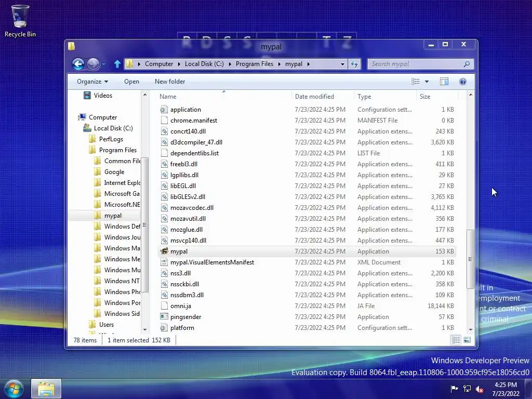Open recent pages dropdown arrow
532x399 pixels.
pos(103,64)
